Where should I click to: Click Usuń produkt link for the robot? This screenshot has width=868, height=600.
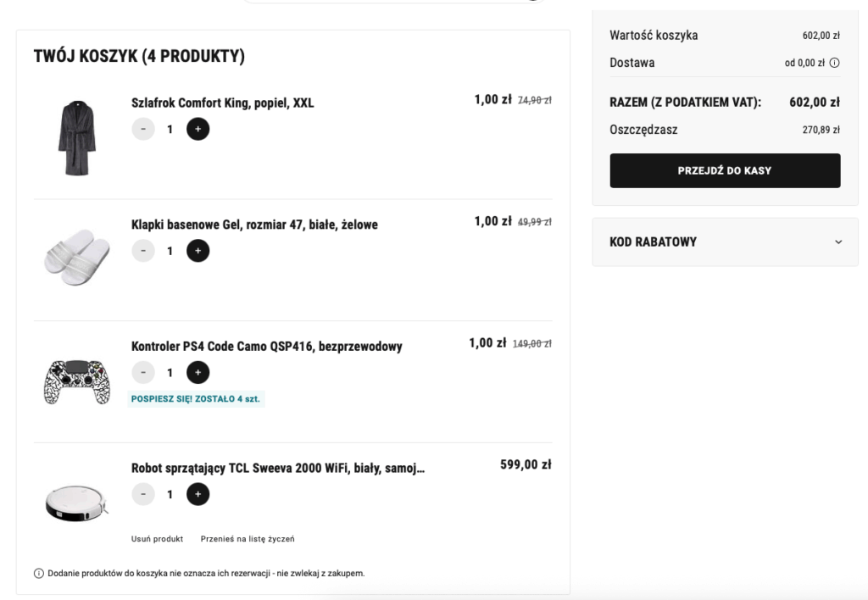click(x=157, y=539)
